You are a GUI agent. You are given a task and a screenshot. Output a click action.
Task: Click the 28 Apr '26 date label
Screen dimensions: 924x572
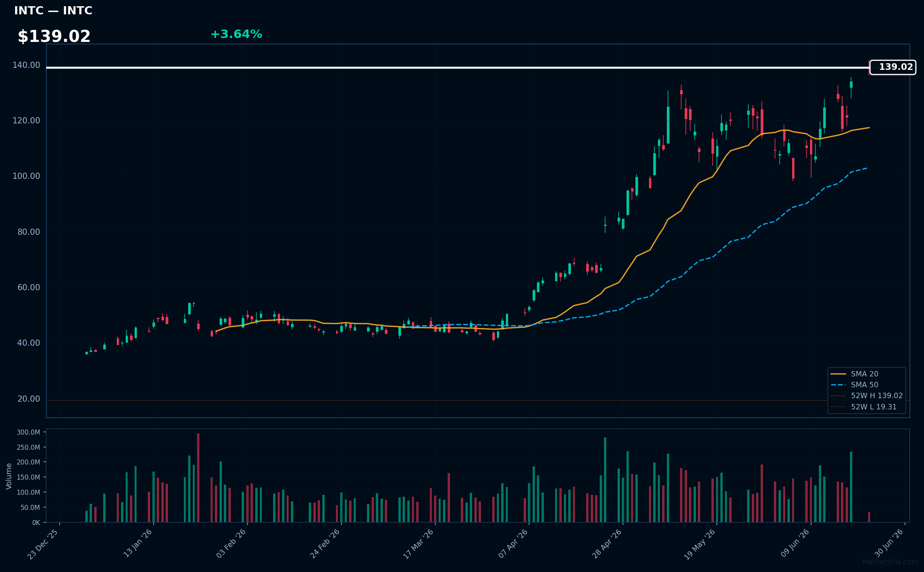[607, 544]
